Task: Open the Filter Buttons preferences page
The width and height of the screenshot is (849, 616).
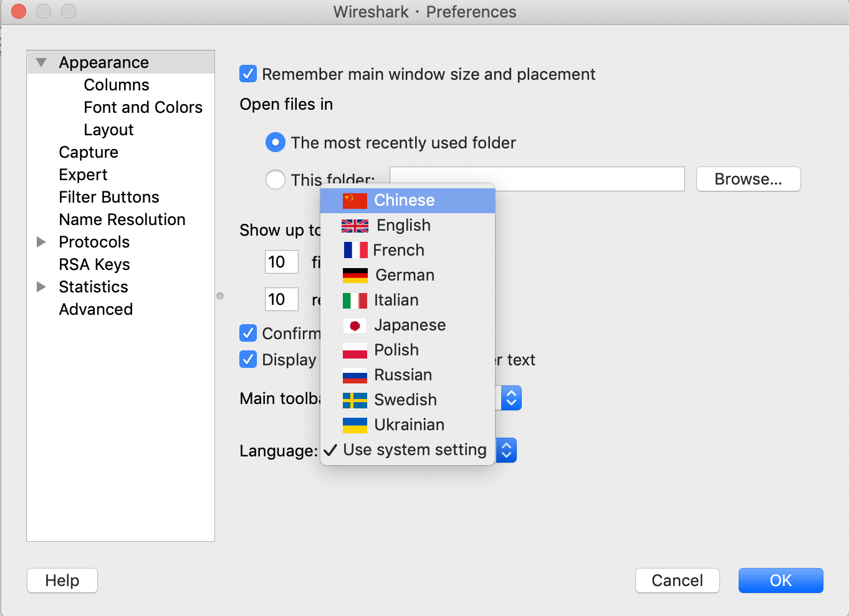Action: (x=109, y=197)
